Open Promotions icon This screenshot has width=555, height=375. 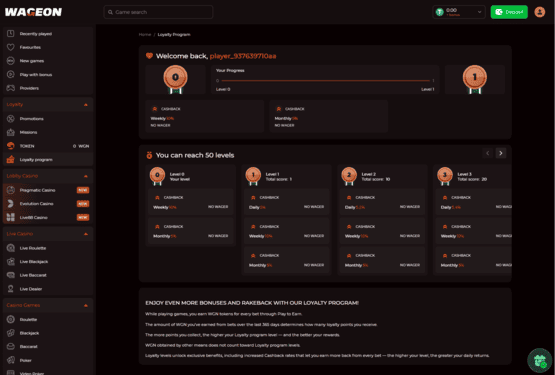(11, 119)
